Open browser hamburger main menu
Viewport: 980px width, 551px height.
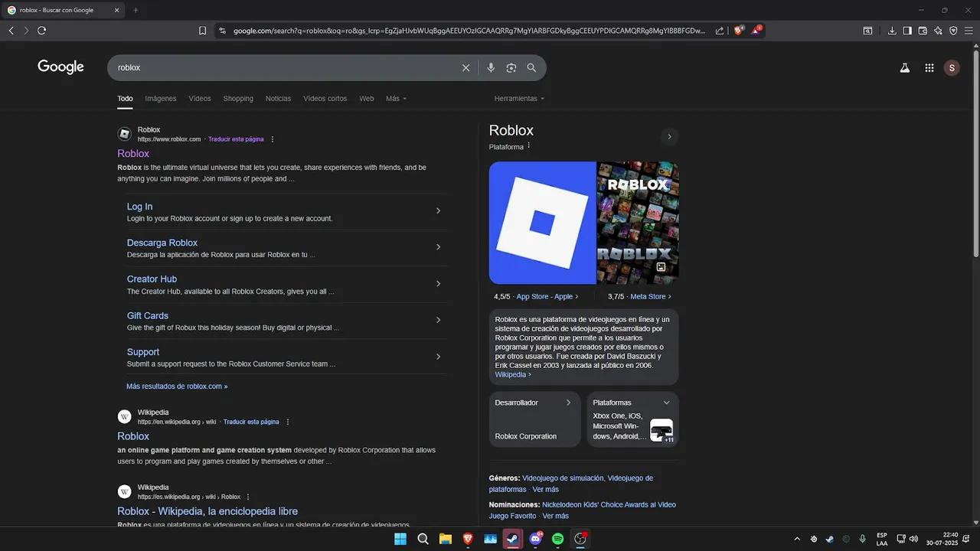point(969,31)
